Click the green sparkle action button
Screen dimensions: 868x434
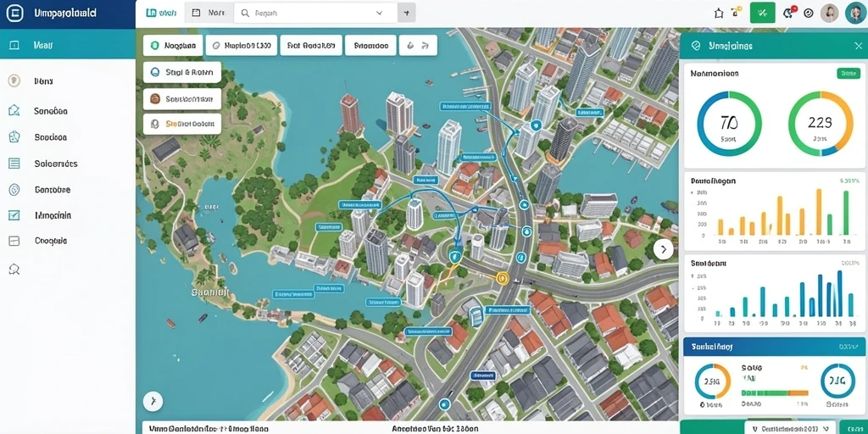762,13
